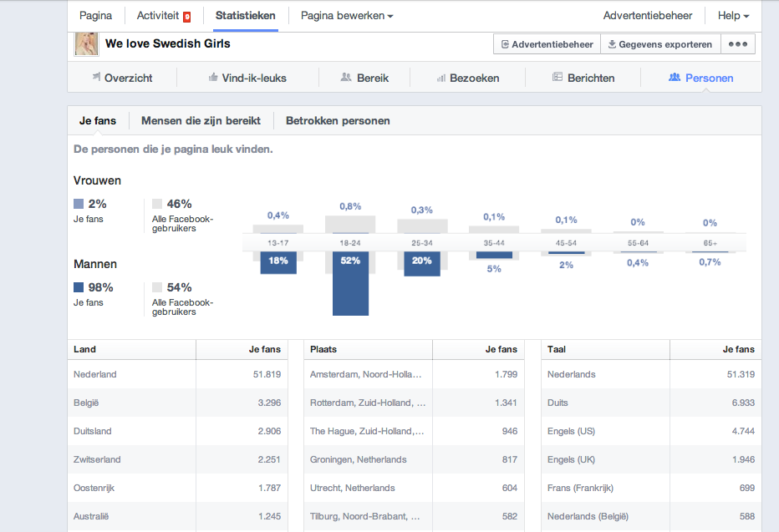Switch to Mensen die zijn bereikt
The image size is (779, 532).
(201, 120)
